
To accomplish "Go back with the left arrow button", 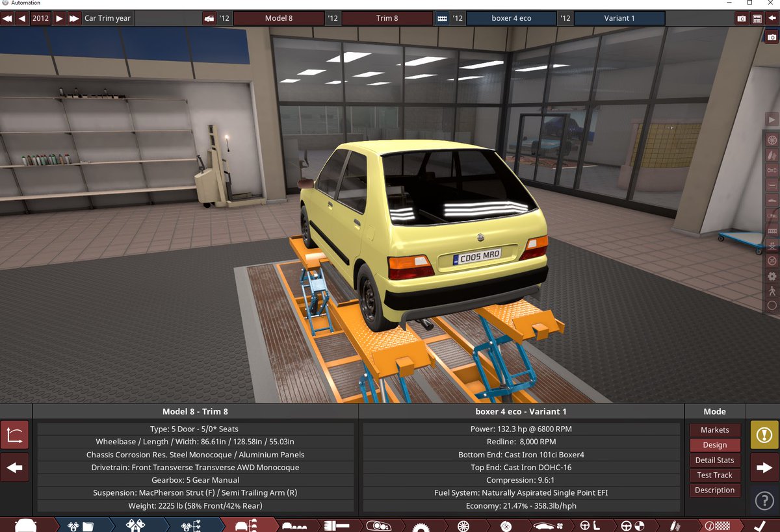I will coord(14,467).
